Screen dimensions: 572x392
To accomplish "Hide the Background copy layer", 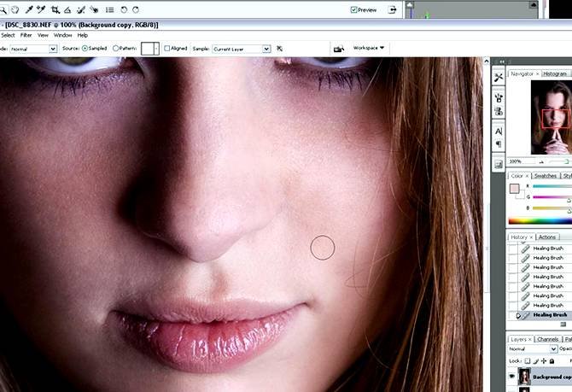I will 512,376.
